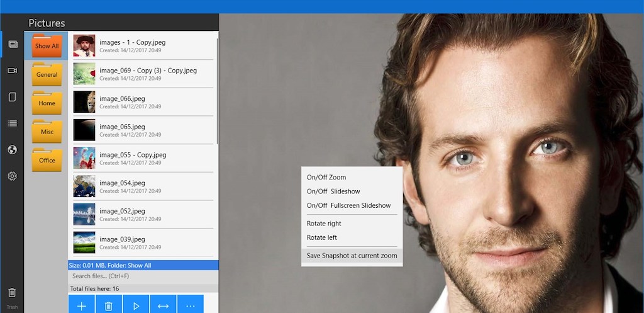This screenshot has height=313, width=644.
Task: Open the web globe sidebar icon
Action: (x=12, y=150)
